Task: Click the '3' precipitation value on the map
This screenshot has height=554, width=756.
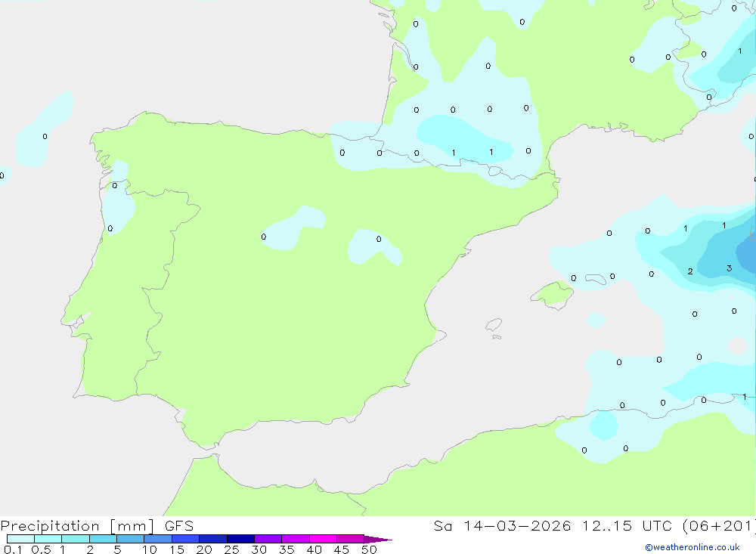Action: point(729,268)
